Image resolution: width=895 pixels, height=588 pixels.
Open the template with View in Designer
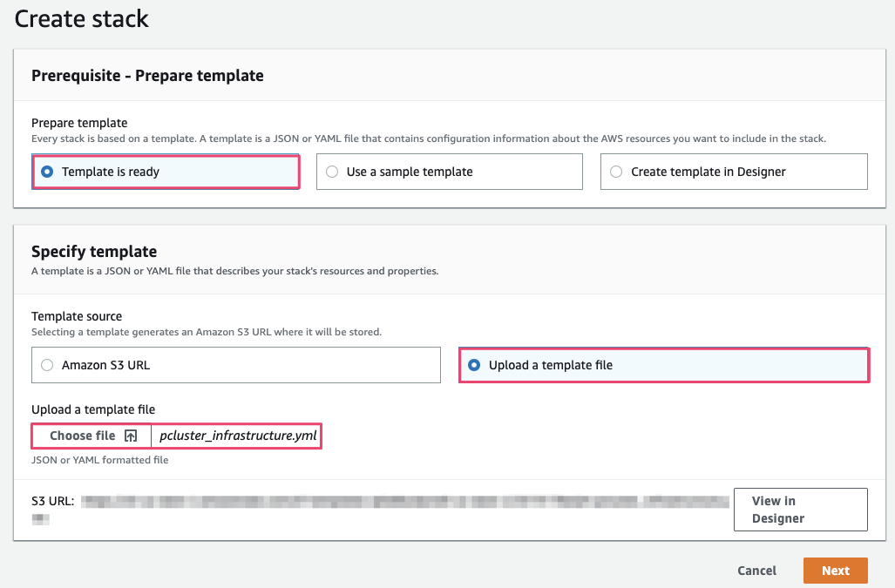[800, 510]
